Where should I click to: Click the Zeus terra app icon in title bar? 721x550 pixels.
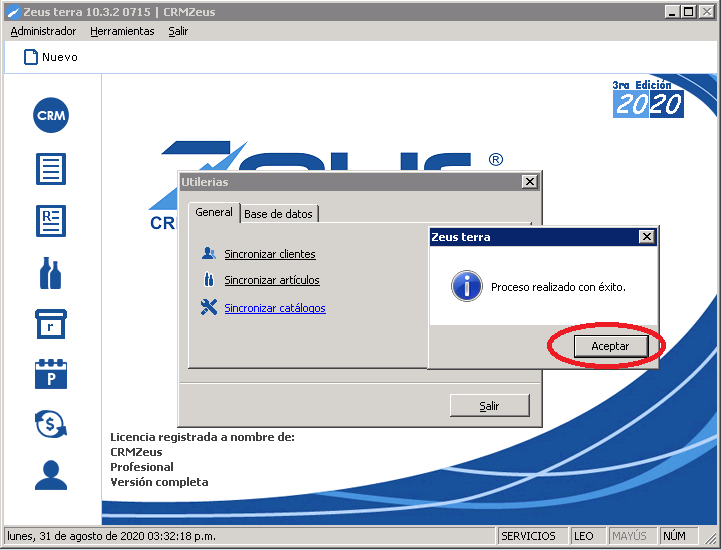tap(13, 11)
